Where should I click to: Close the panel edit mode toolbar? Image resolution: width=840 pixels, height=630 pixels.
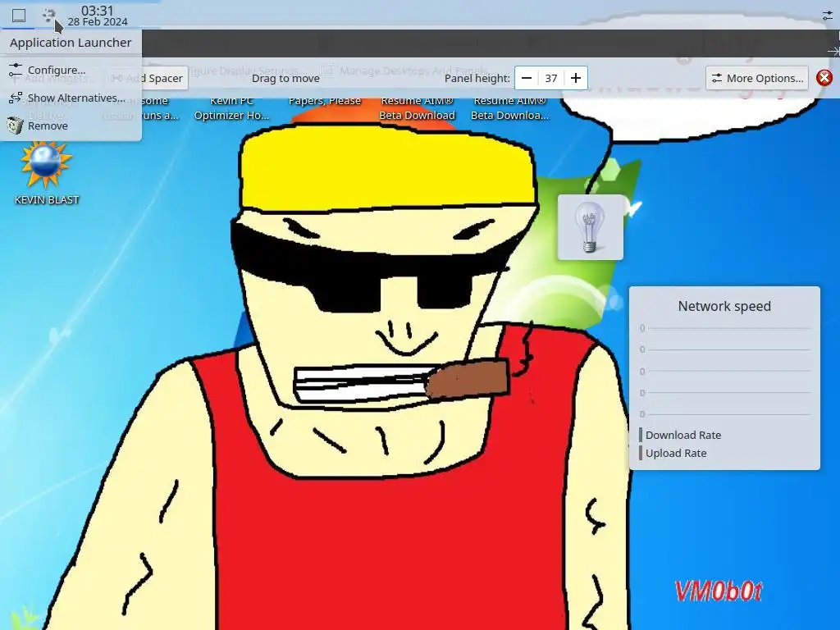(824, 78)
